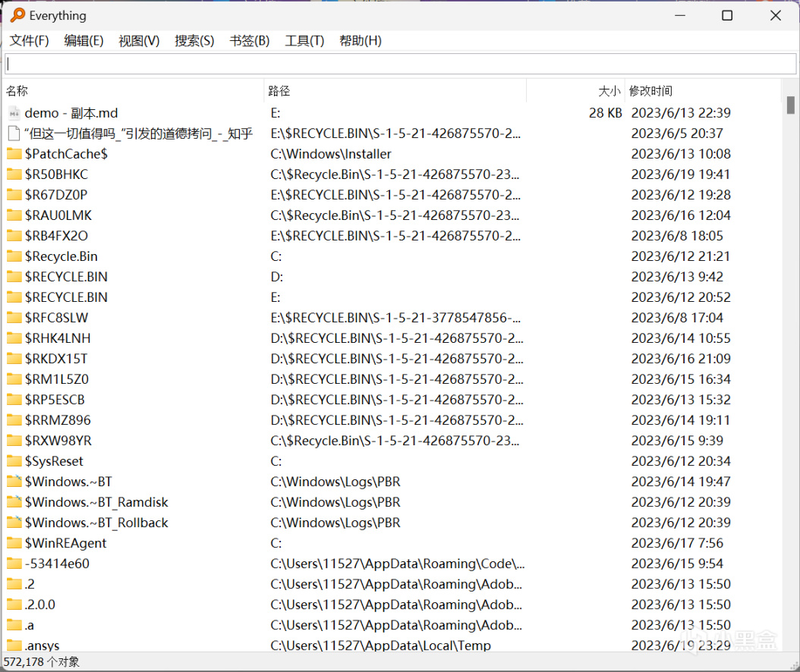Image resolution: width=800 pixels, height=672 pixels.
Task: Click the $RRMZ896 folder icon
Action: click(14, 420)
